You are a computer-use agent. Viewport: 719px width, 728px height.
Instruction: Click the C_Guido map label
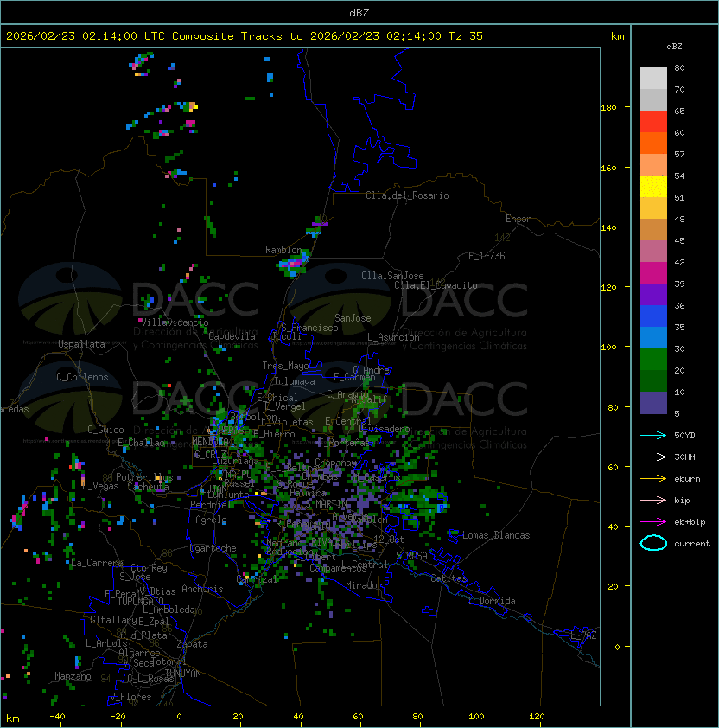click(x=105, y=430)
